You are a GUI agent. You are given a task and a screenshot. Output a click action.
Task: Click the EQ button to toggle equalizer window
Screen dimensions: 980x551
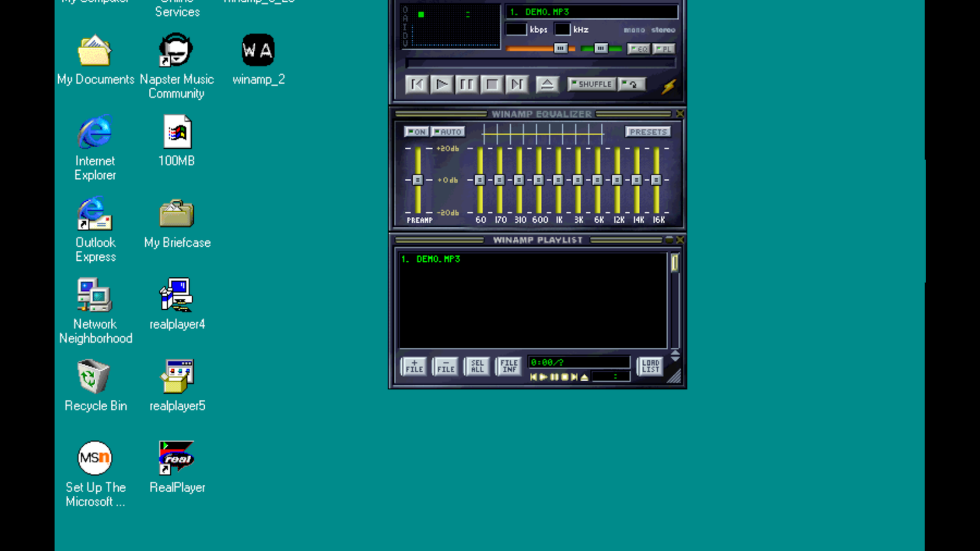click(x=638, y=49)
